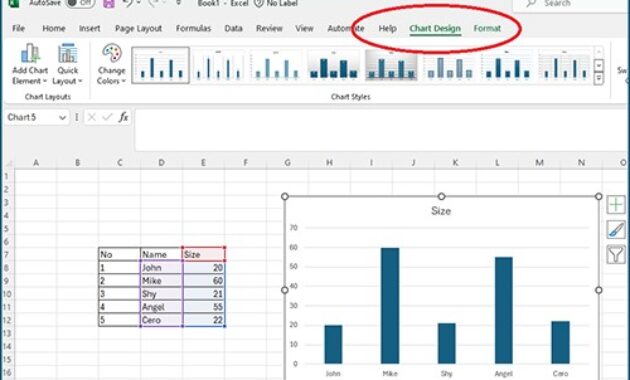This screenshot has height=380, width=630.
Task: Select the John bar in the chart
Action: (x=333, y=344)
